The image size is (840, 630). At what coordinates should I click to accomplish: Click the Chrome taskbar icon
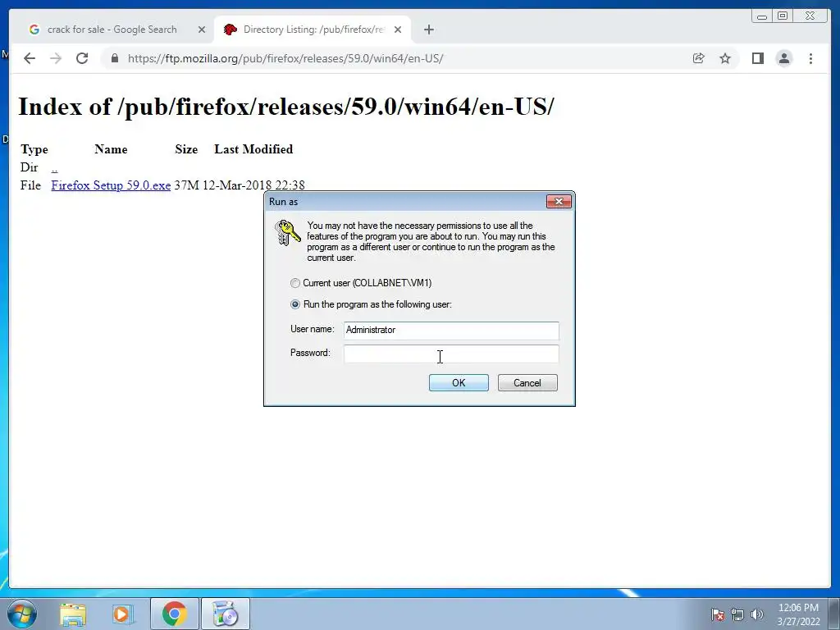174,614
